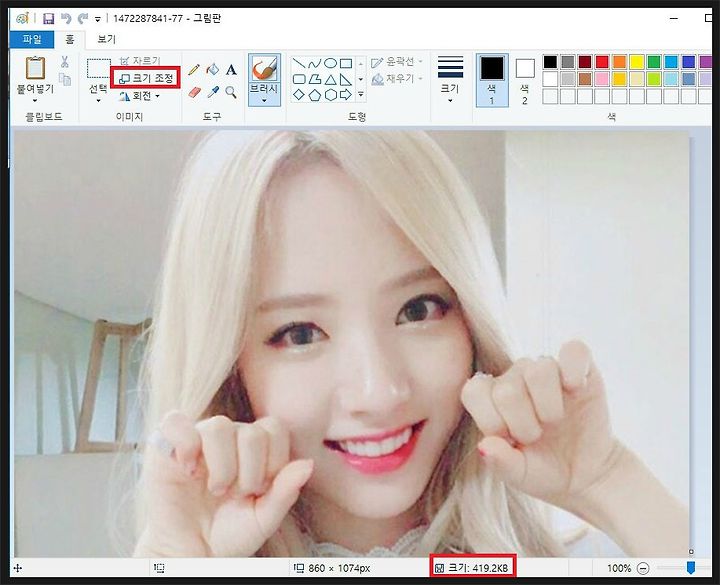The image size is (720, 585).
Task: Switch to the 보기 ribbon tab
Action: point(107,39)
